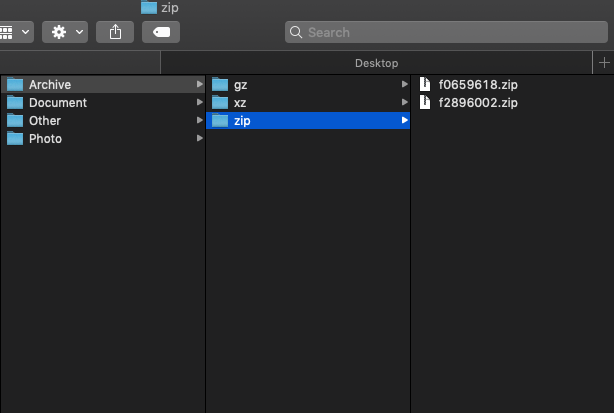This screenshot has width=614, height=413.
Task: Click the Other folder icon
Action: pyautogui.click(x=15, y=120)
